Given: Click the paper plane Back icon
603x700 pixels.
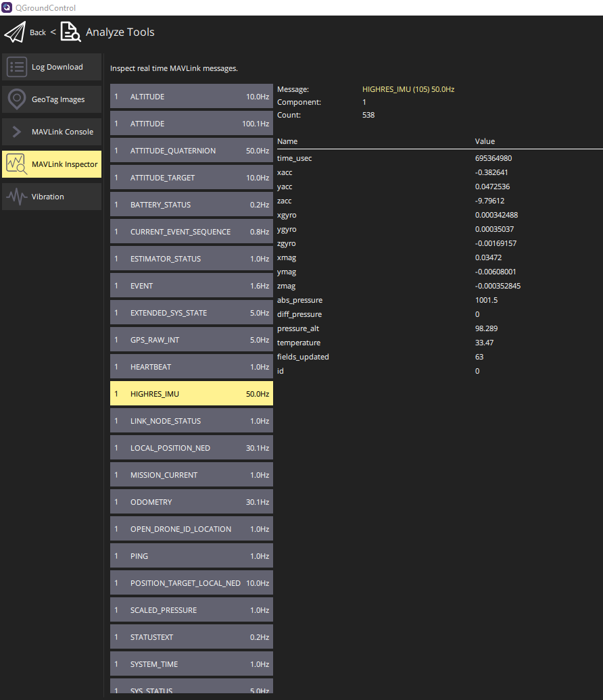Looking at the screenshot, I should tap(15, 32).
